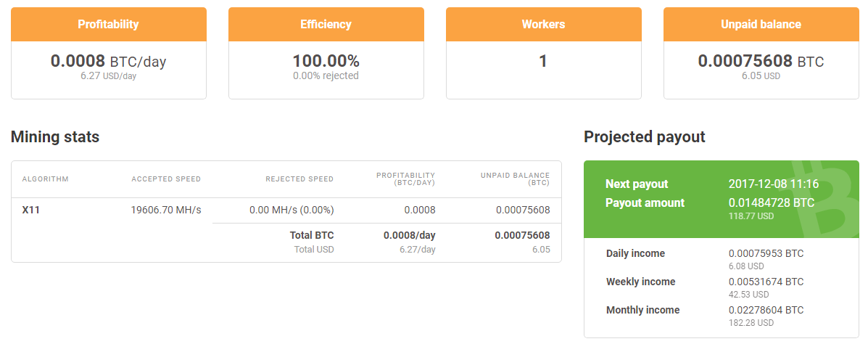Click the Projected payout heading

(645, 137)
